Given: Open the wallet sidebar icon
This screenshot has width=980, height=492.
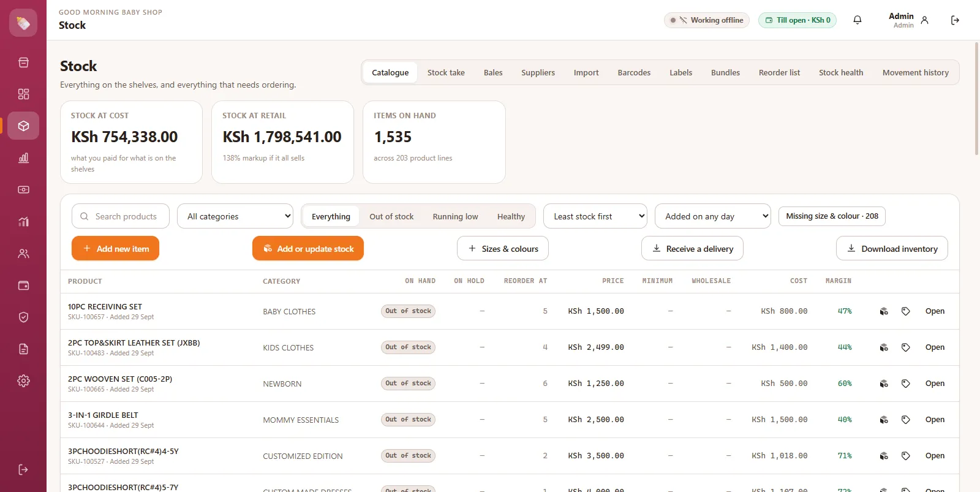Looking at the screenshot, I should 23,286.
